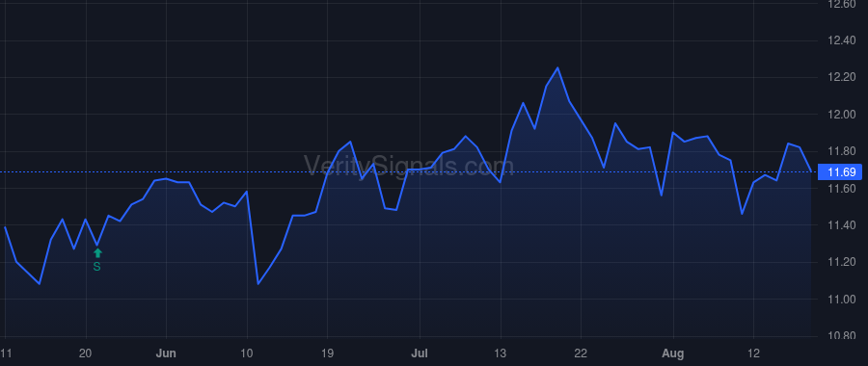Click the Jul date label on time axis
The height and width of the screenshot is (366, 868).
[420, 353]
